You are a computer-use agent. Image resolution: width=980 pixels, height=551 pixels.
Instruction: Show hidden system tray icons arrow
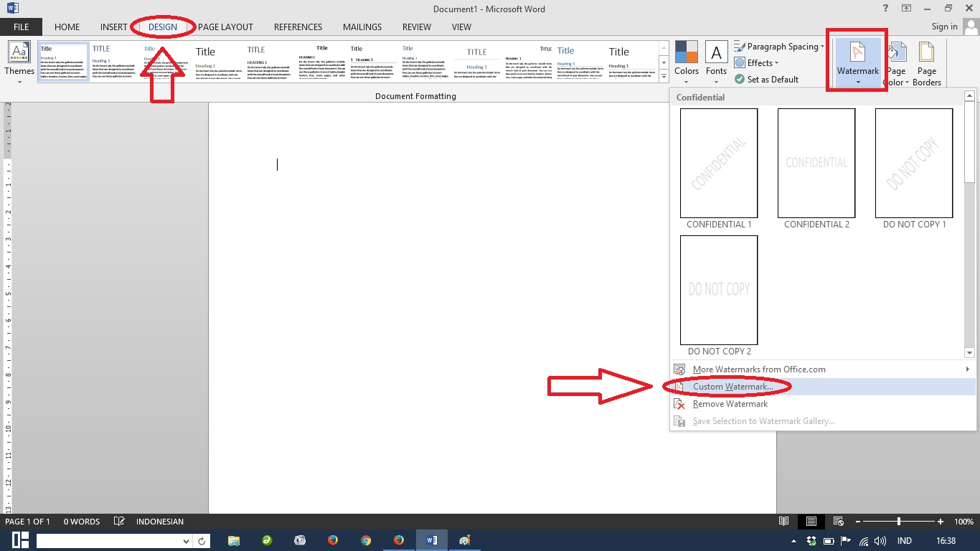coord(793,542)
